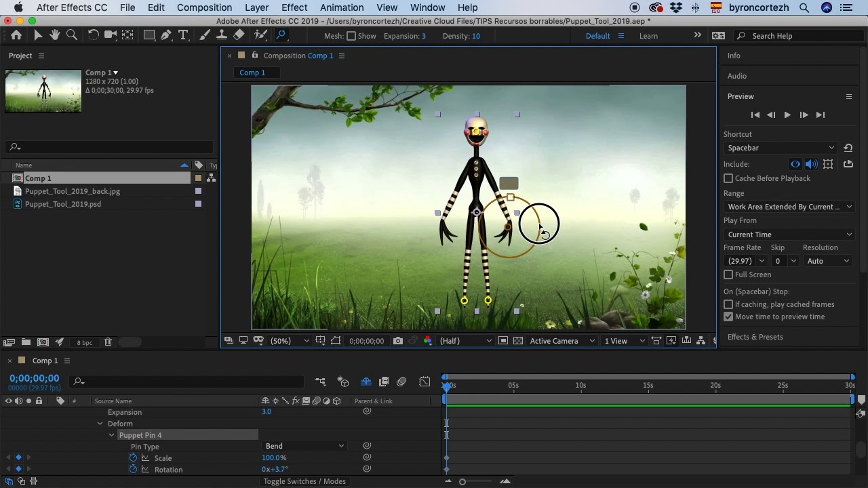The height and width of the screenshot is (488, 868).
Task: Select Puppet_Tool_2019.psd in Project panel
Action: [x=63, y=204]
